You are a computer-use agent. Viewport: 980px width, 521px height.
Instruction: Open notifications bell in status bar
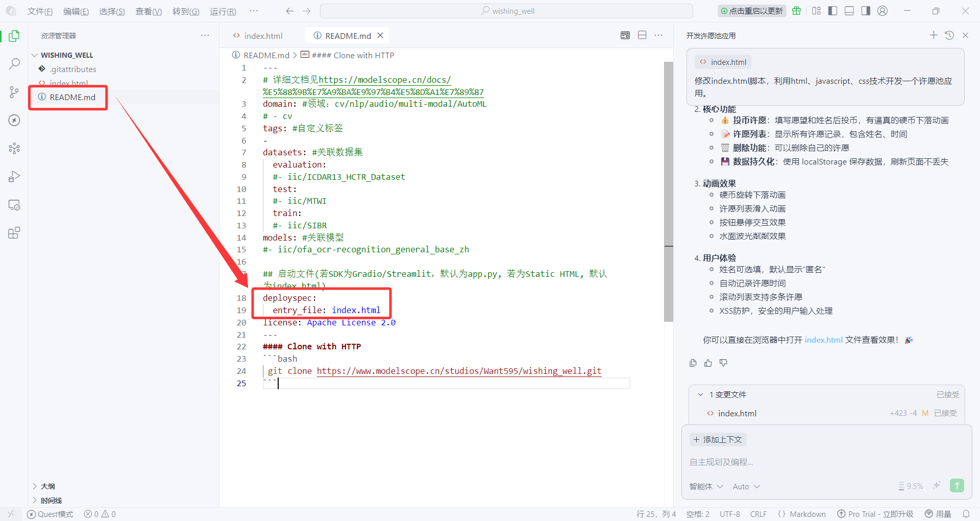tap(966, 514)
